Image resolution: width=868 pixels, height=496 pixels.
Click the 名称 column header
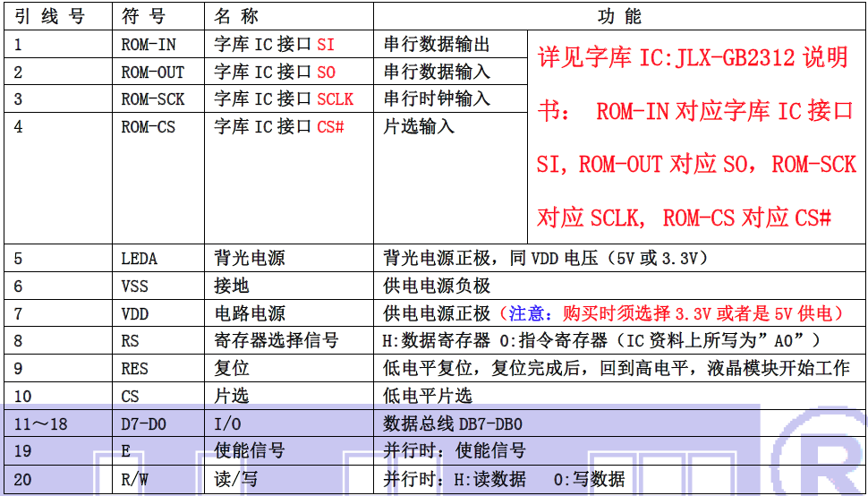tap(237, 17)
